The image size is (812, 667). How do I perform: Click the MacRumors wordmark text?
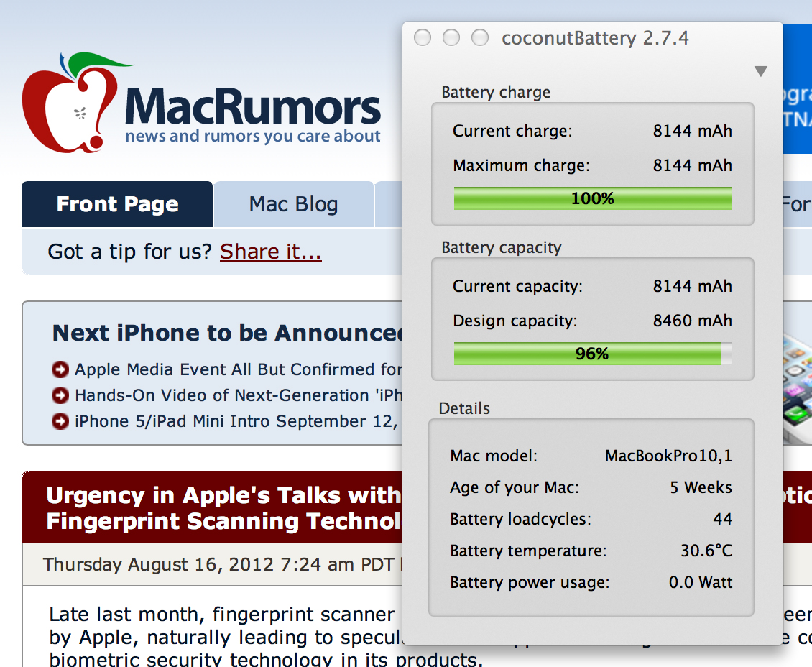253,106
